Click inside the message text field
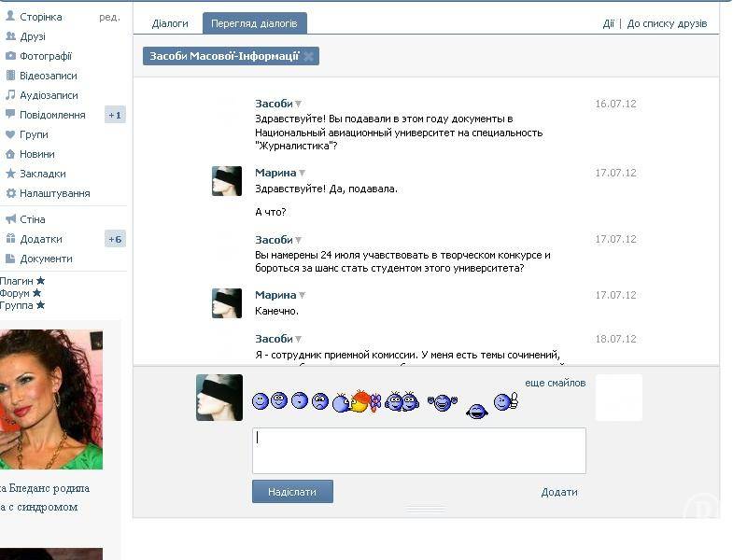This screenshot has height=560, width=747. pos(418,451)
